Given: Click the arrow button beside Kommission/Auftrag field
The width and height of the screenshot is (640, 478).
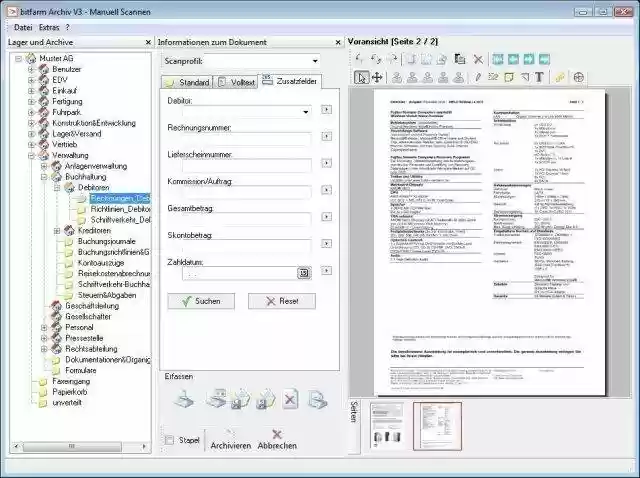Looking at the screenshot, I should (x=326, y=190).
